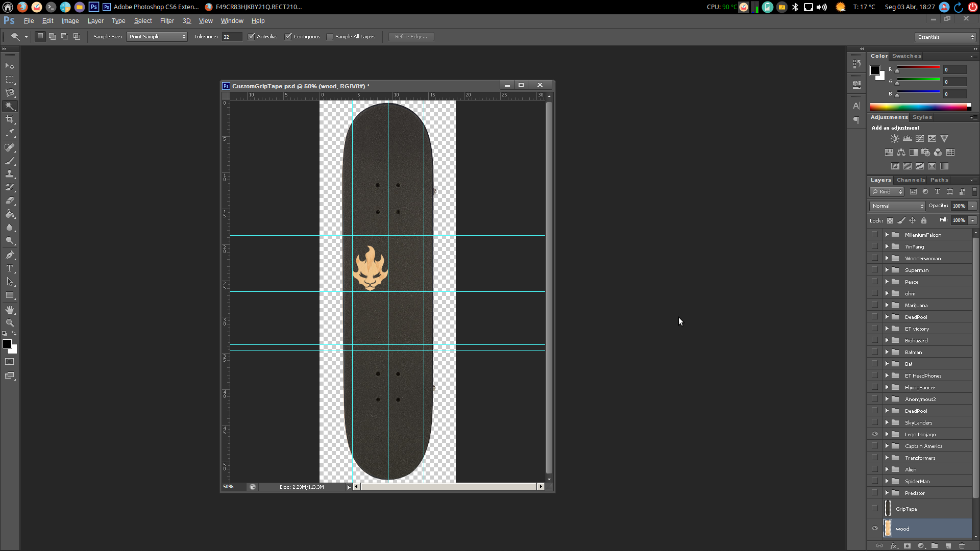The height and width of the screenshot is (551, 980).
Task: Open the Window menu
Action: coord(232,21)
